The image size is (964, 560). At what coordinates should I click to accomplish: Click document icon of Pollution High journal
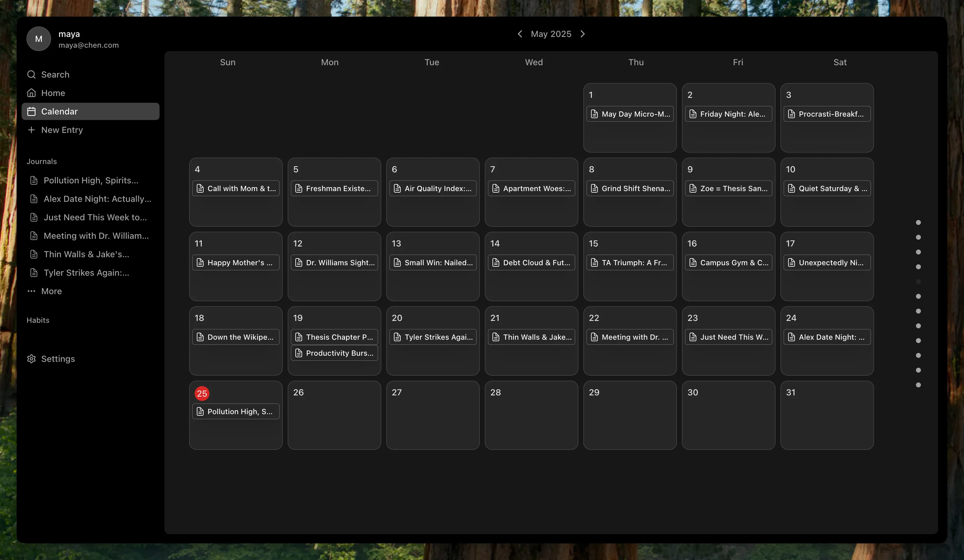click(34, 180)
